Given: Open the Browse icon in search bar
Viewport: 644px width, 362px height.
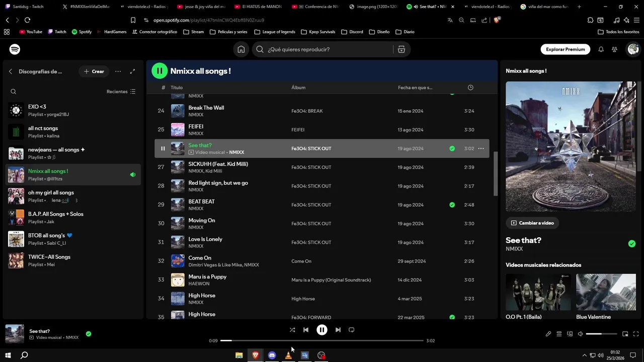Looking at the screenshot, I should click(401, 49).
